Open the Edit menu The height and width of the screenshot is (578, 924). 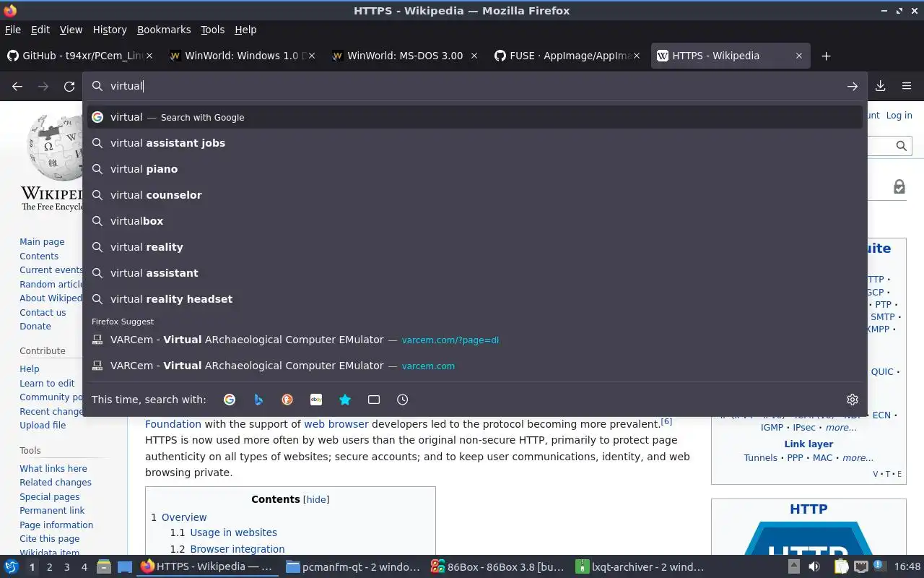(40, 30)
